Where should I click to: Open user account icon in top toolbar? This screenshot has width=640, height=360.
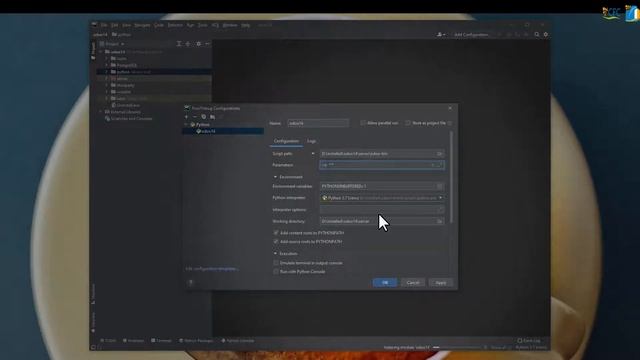[x=441, y=35]
